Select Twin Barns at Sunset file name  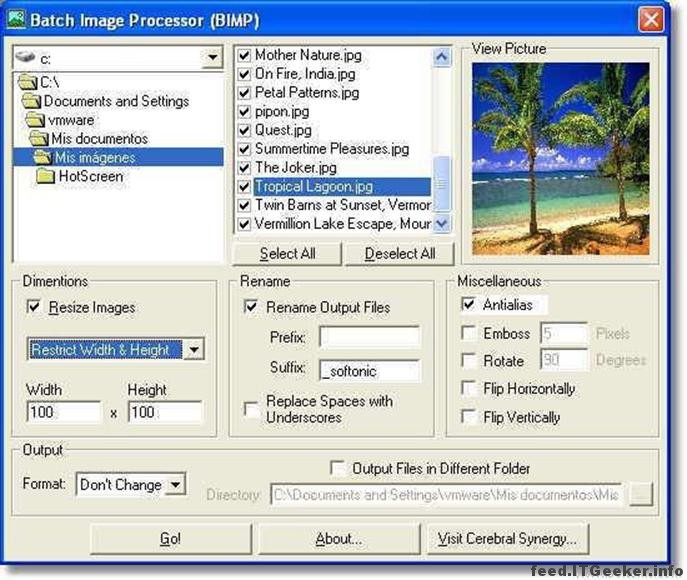pyautogui.click(x=343, y=205)
